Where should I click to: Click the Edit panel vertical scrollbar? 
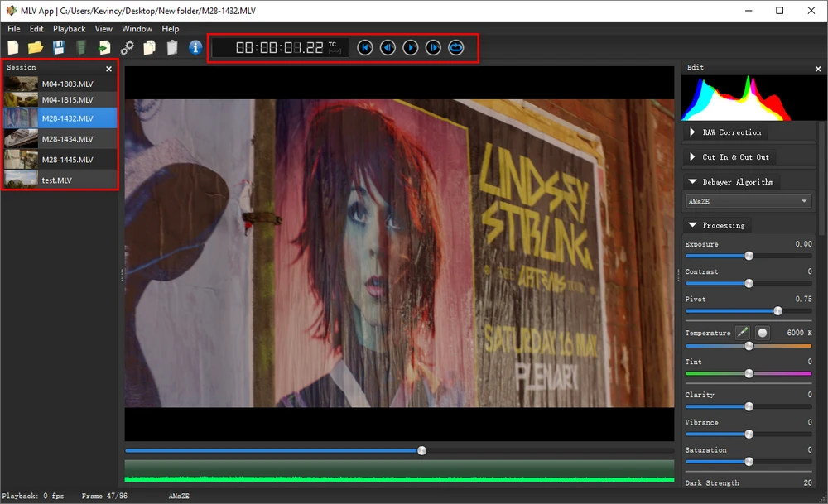[x=821, y=180]
